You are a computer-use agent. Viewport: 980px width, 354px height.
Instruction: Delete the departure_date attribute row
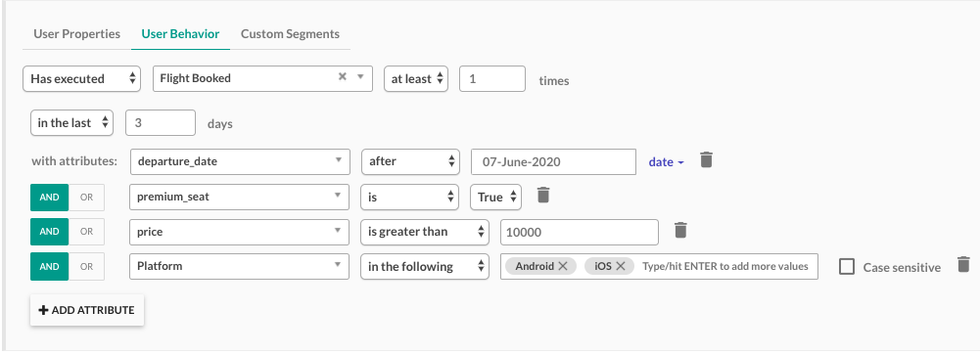(x=706, y=160)
